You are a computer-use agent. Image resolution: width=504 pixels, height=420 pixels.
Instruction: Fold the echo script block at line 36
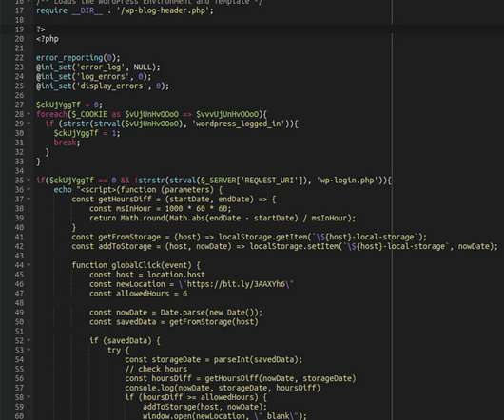tap(29, 190)
